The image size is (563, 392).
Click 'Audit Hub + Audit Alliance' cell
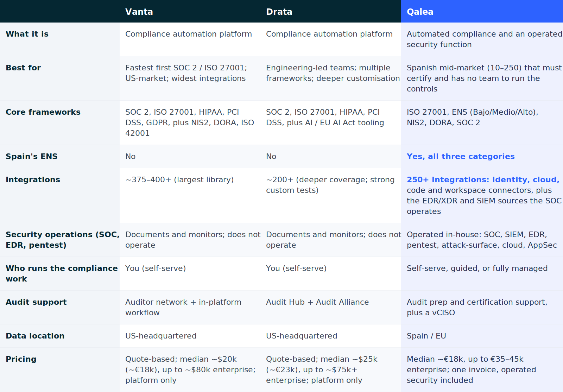(x=317, y=302)
